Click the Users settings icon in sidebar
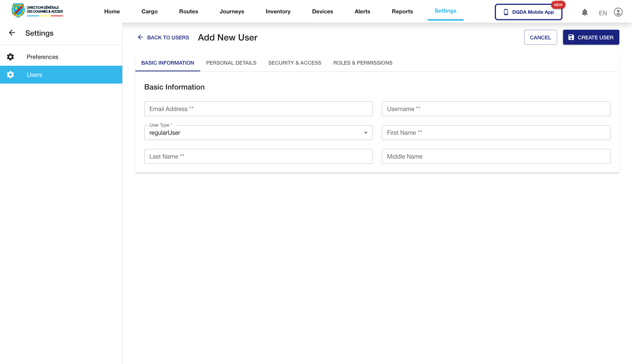This screenshot has height=364, width=632. [10, 75]
